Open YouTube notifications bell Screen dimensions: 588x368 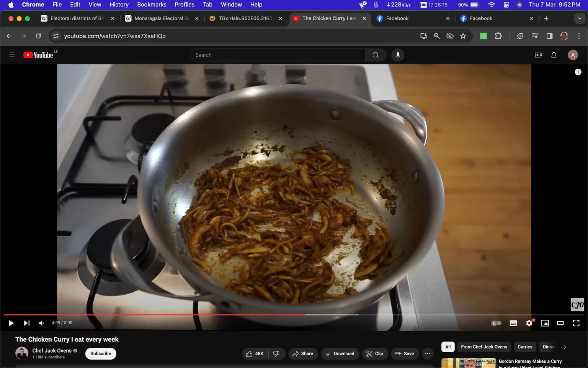(554, 55)
